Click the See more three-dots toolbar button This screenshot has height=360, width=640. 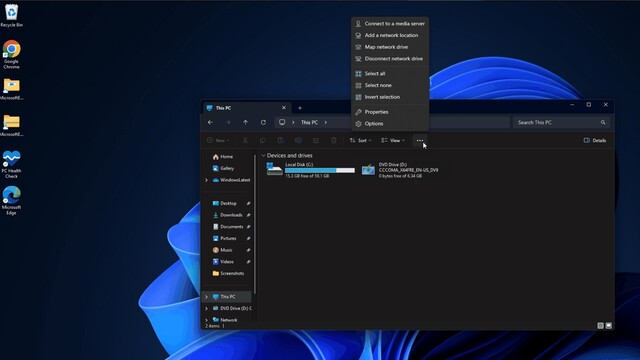click(420, 140)
